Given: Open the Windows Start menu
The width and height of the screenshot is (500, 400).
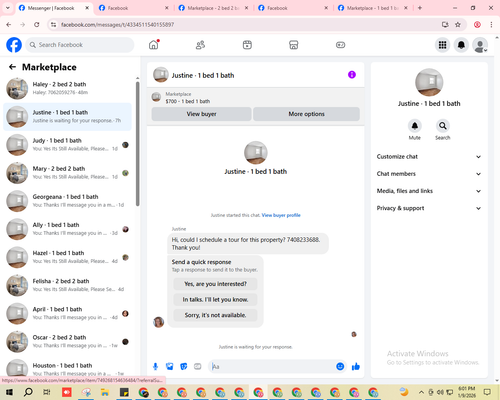Looking at the screenshot, I should click(x=9, y=392).
